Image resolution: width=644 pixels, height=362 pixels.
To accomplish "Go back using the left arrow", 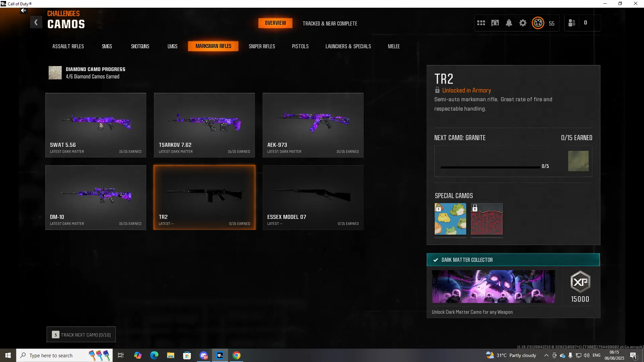I will [36, 22].
